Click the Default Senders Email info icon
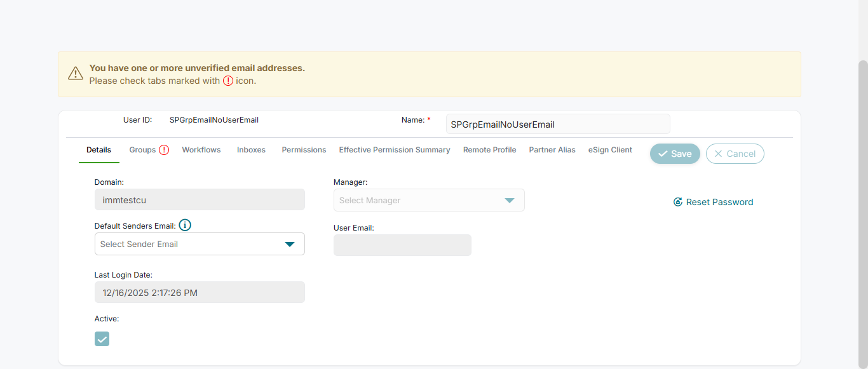The width and height of the screenshot is (868, 369). click(x=185, y=225)
